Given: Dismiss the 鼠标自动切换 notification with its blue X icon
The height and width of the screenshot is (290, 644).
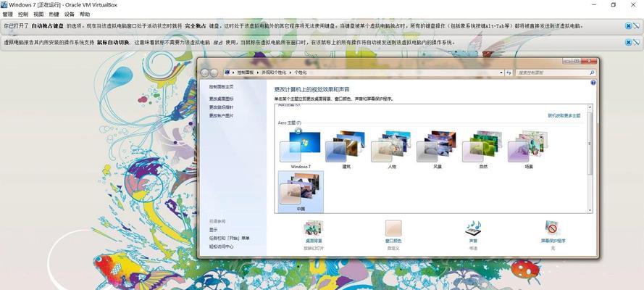Looking at the screenshot, I should (x=628, y=42).
